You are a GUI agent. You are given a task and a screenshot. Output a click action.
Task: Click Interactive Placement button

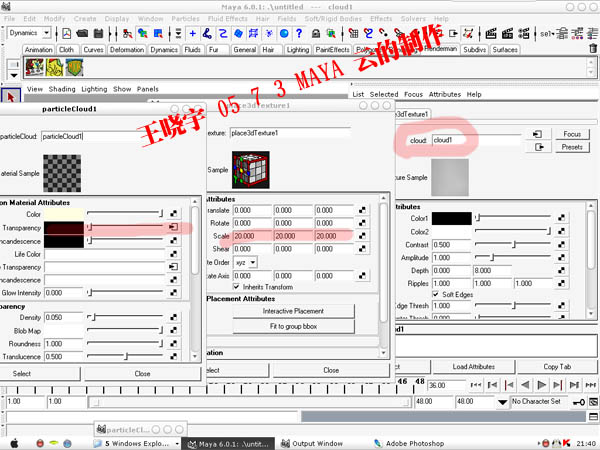click(x=293, y=311)
